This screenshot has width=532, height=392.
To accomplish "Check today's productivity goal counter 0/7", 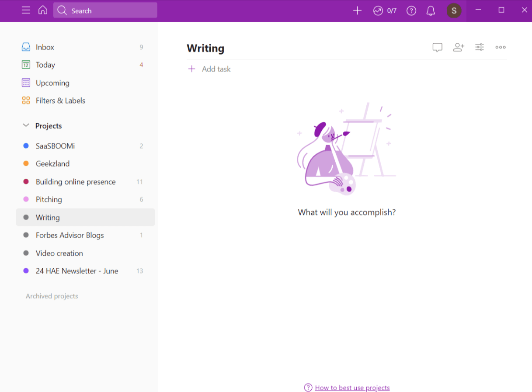I will point(385,10).
